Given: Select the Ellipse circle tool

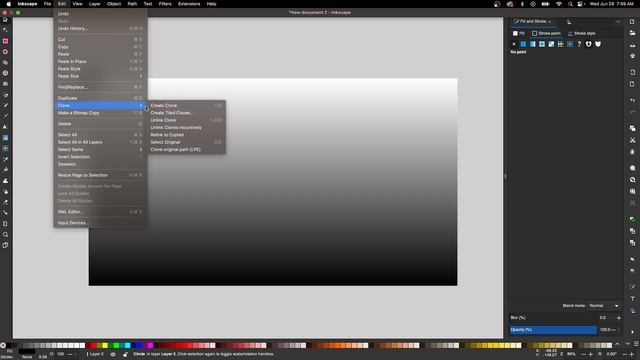Looking at the screenshot, I should point(5,52).
